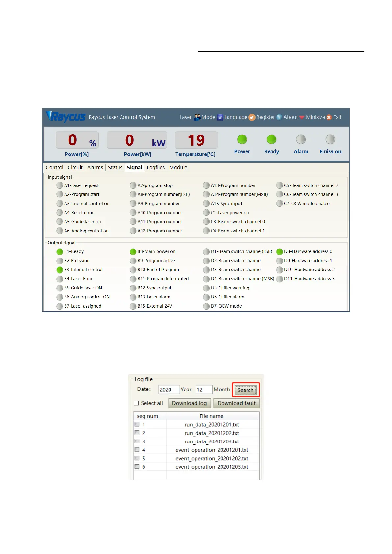
Task: Click the Download log button
Action: [x=189, y=403]
